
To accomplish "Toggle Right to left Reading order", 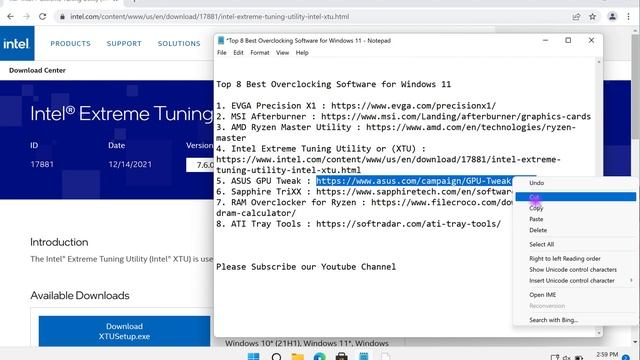I will (x=576, y=258).
